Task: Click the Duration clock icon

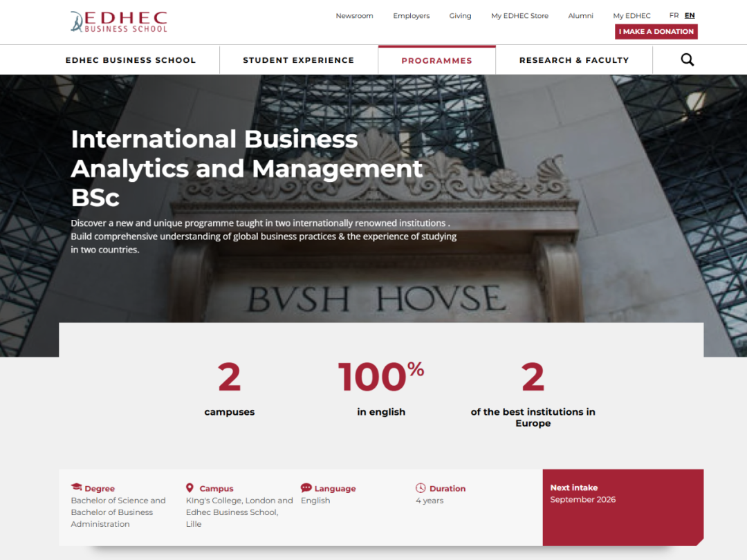Action: tap(421, 488)
